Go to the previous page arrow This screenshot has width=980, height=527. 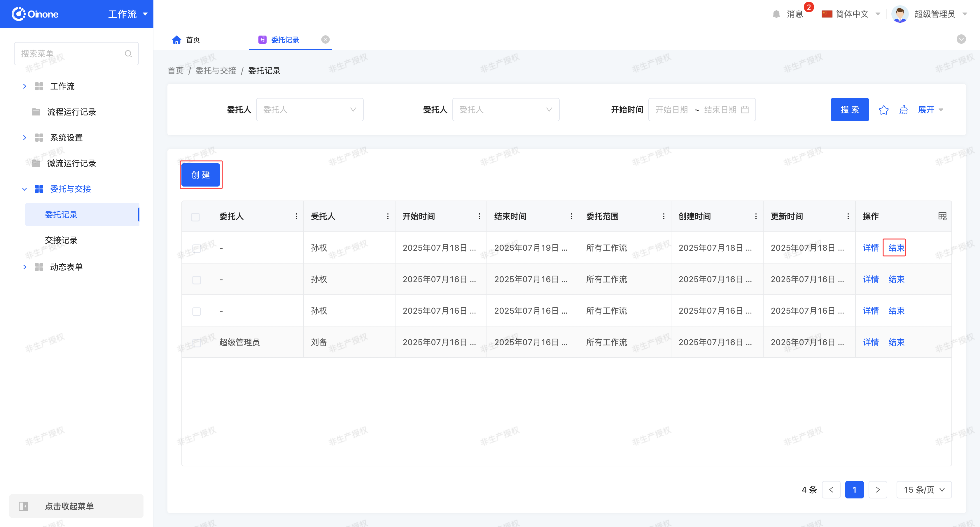click(831, 489)
